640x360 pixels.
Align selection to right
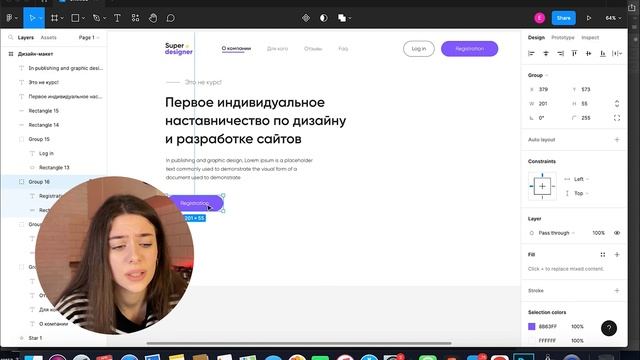(560, 53)
